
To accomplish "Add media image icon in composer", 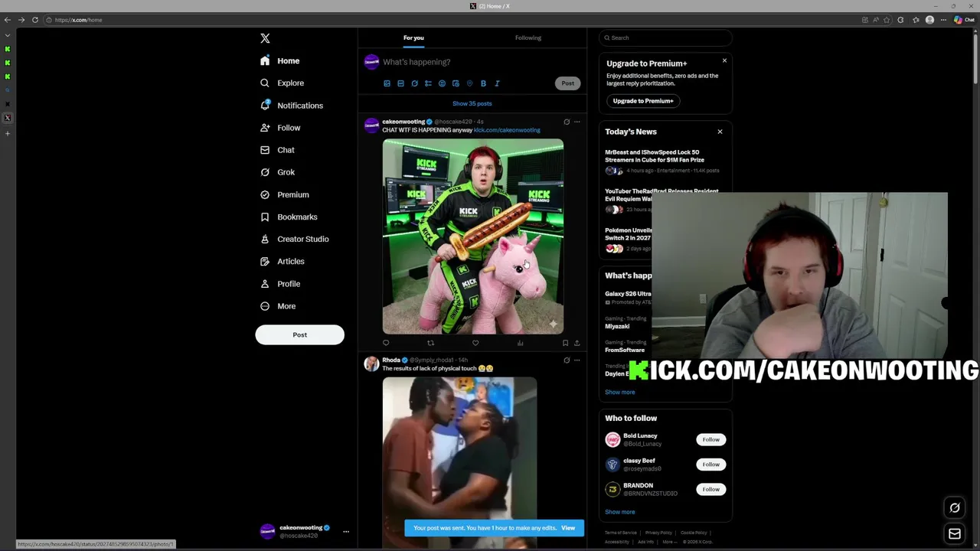I will tap(387, 83).
